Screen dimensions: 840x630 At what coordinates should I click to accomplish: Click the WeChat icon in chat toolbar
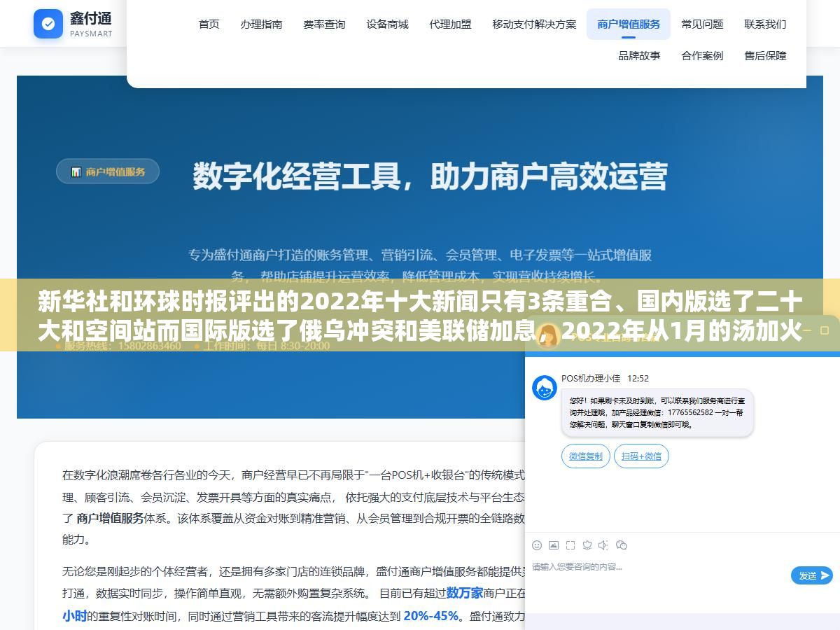[622, 545]
